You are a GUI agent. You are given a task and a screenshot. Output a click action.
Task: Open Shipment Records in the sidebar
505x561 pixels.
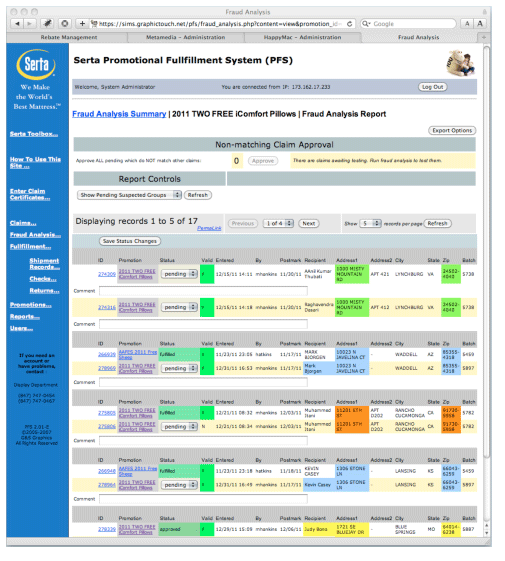[x=44, y=264]
